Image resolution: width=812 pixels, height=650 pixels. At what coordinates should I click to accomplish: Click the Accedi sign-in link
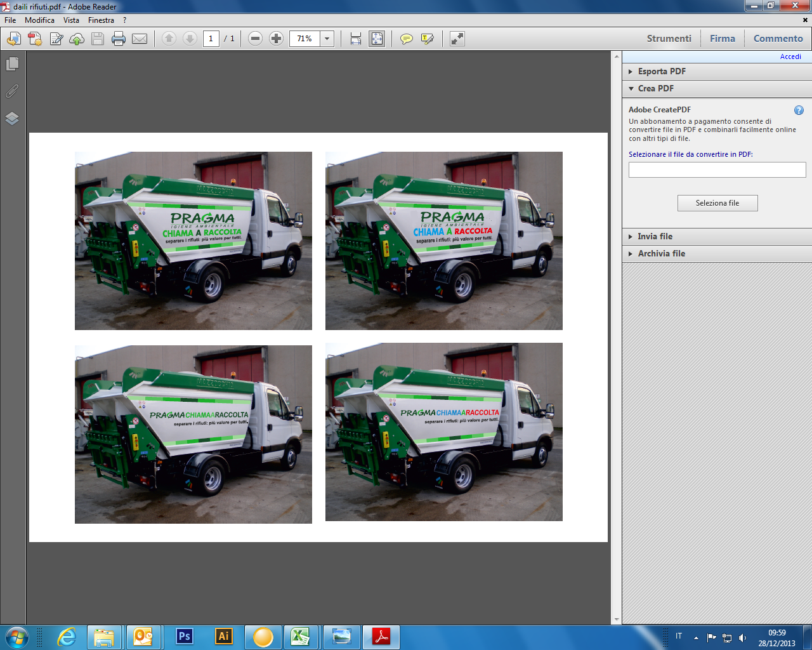[x=790, y=56]
